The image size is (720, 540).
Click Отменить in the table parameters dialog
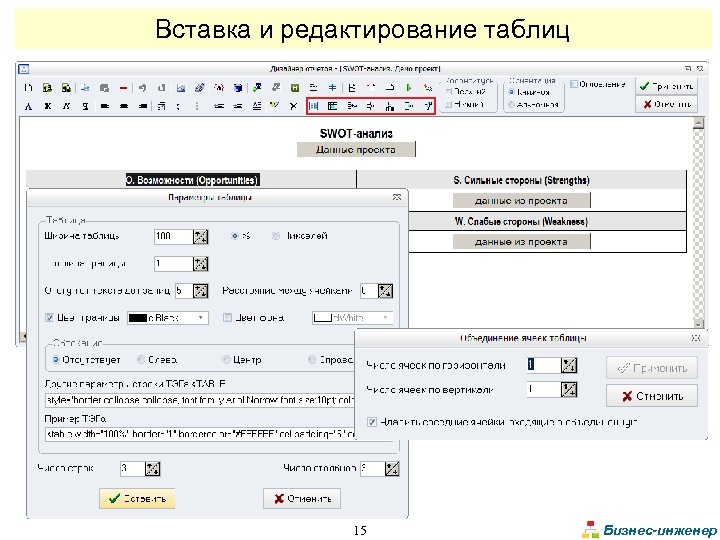302,498
